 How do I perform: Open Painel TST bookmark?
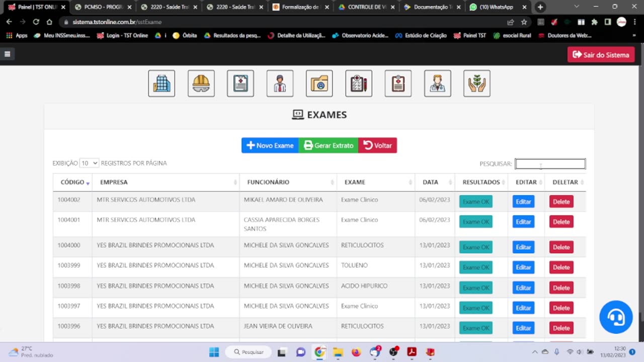pyautogui.click(x=470, y=36)
